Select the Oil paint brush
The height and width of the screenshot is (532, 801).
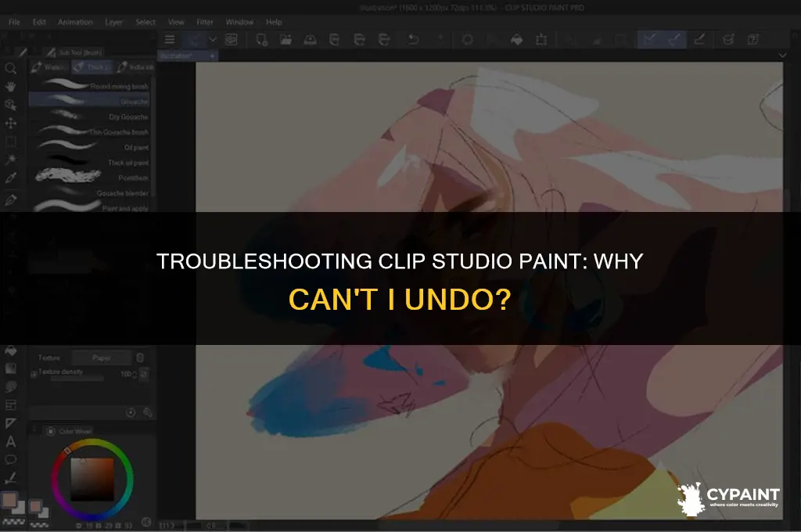(90, 147)
